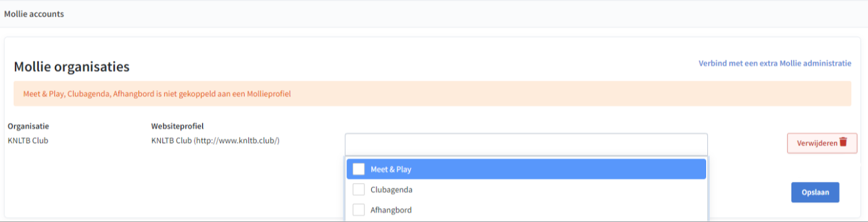Click the orange niet gekoppeld warning banner
The height and width of the screenshot is (222, 868).
click(x=432, y=94)
